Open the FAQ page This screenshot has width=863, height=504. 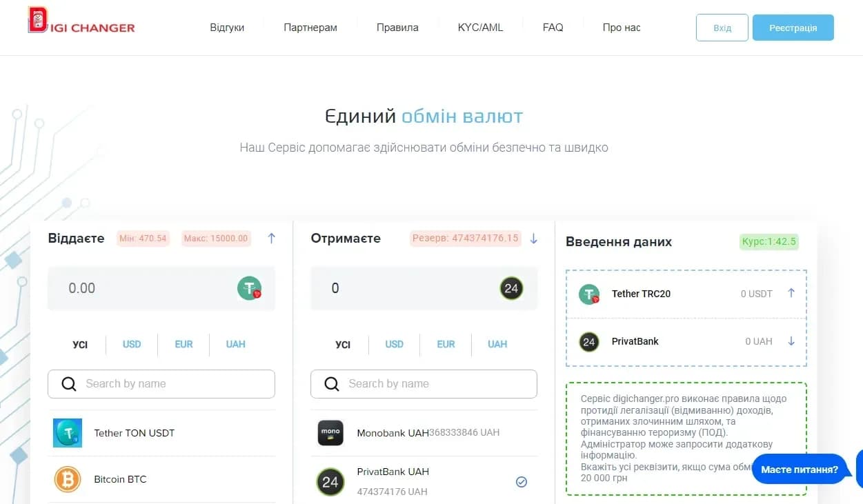(553, 28)
